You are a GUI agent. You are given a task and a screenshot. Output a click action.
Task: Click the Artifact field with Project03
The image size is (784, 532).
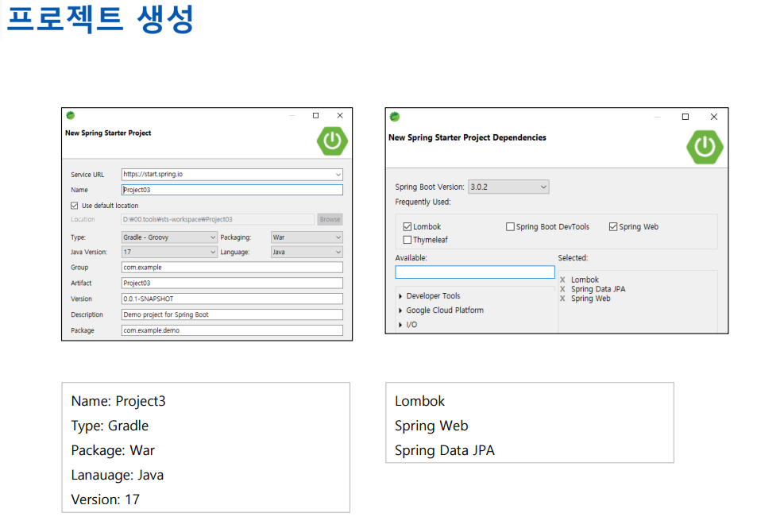point(232,283)
